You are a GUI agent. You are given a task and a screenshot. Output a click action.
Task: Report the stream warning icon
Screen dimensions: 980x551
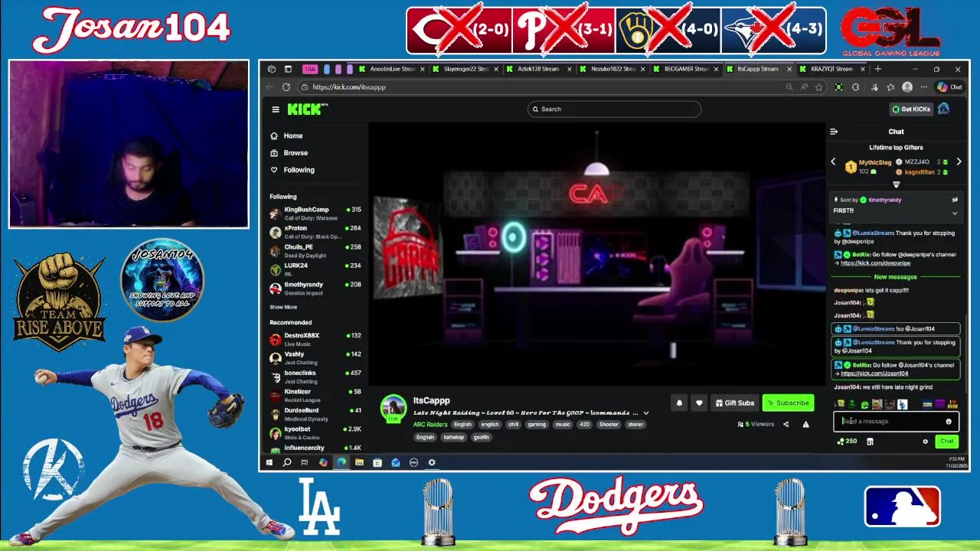click(805, 424)
